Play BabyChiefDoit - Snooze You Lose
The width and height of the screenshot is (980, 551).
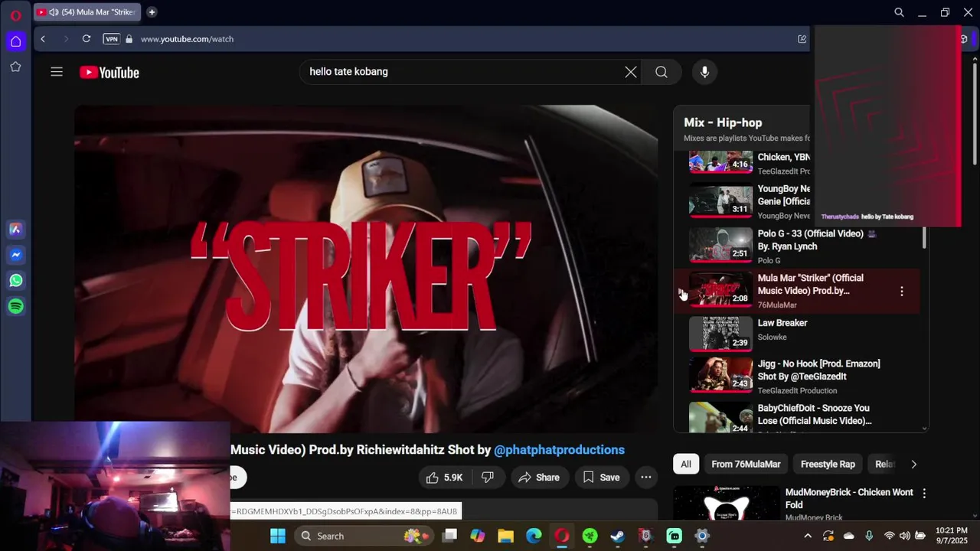click(x=796, y=418)
